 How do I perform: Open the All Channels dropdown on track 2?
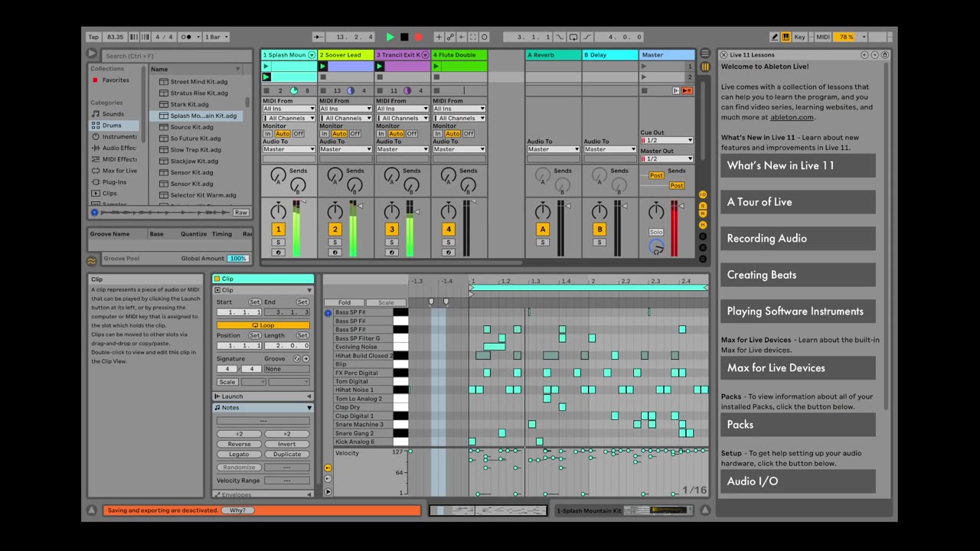pyautogui.click(x=345, y=119)
